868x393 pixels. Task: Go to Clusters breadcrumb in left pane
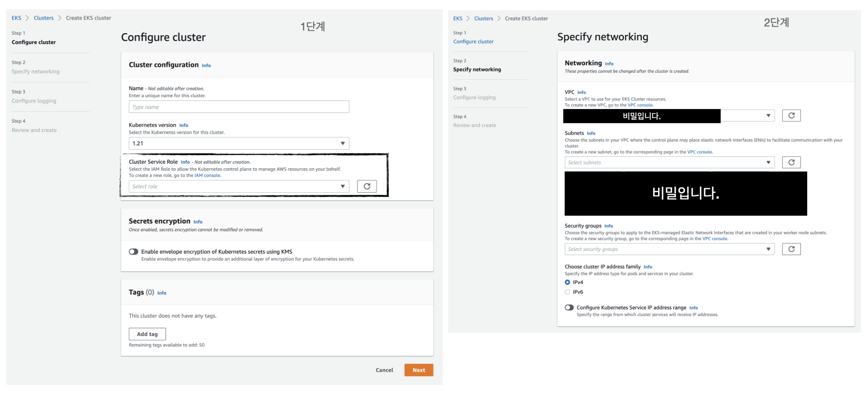tap(43, 18)
